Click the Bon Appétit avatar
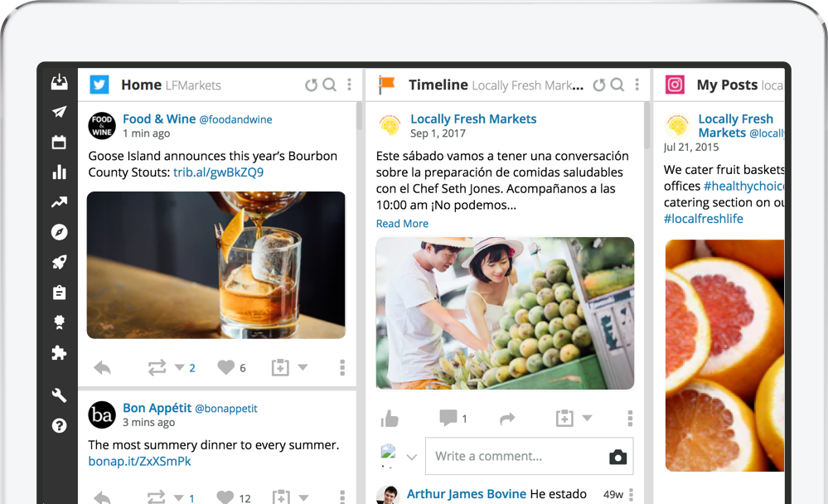This screenshot has height=504, width=828. click(102, 414)
